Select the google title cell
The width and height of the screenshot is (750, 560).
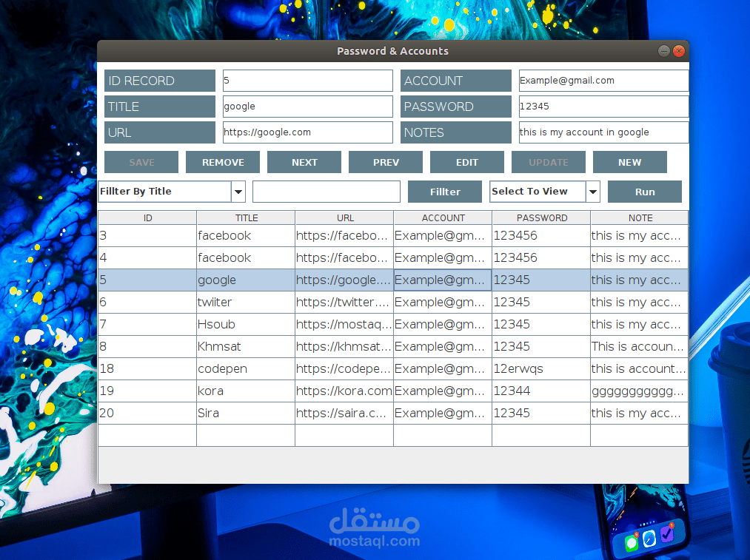(x=246, y=280)
